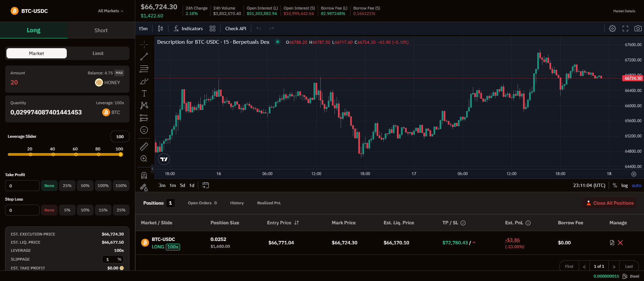Viewport: 644px width, 281px height.
Task: Toggle log scale on chart
Action: (624, 185)
